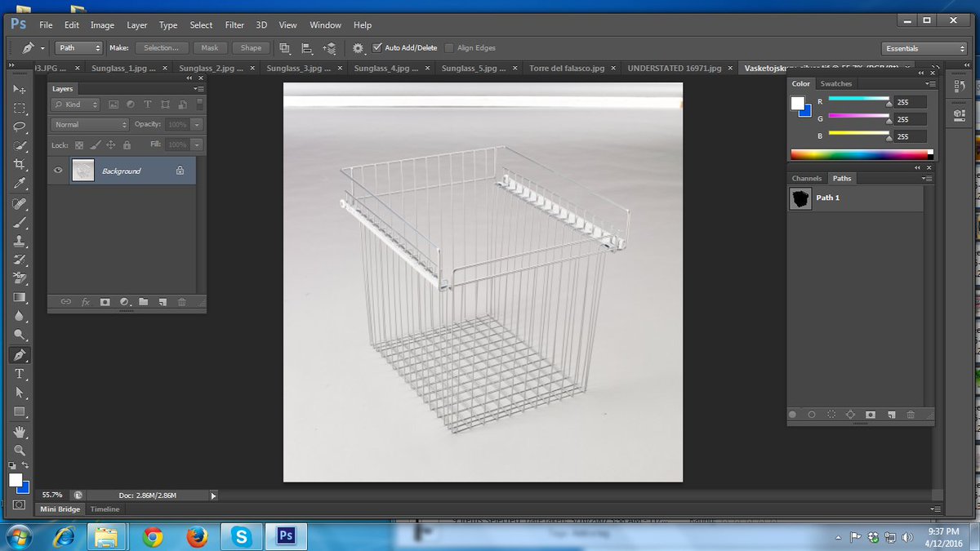
Task: Toggle lock all in Layers panel
Action: pyautogui.click(x=127, y=144)
